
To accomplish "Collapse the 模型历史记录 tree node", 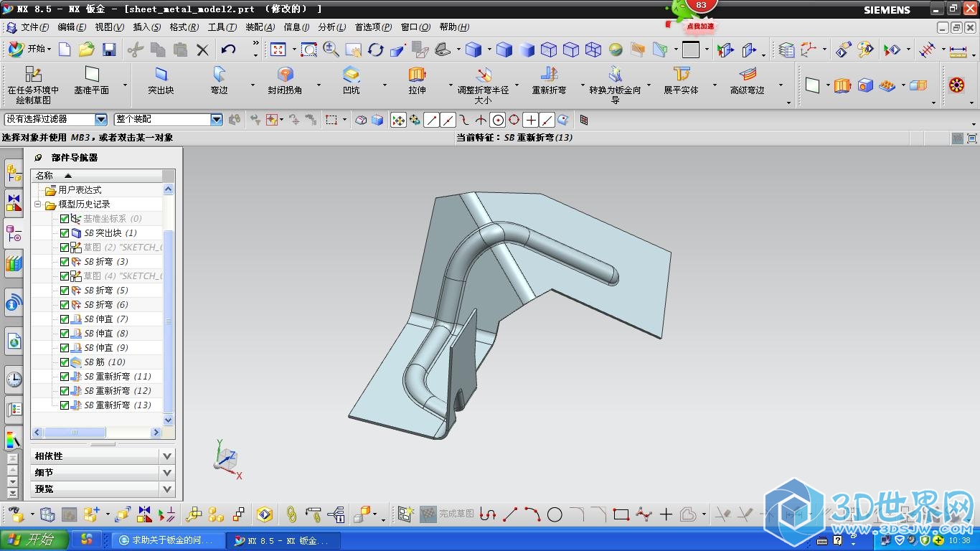I will tap(38, 204).
